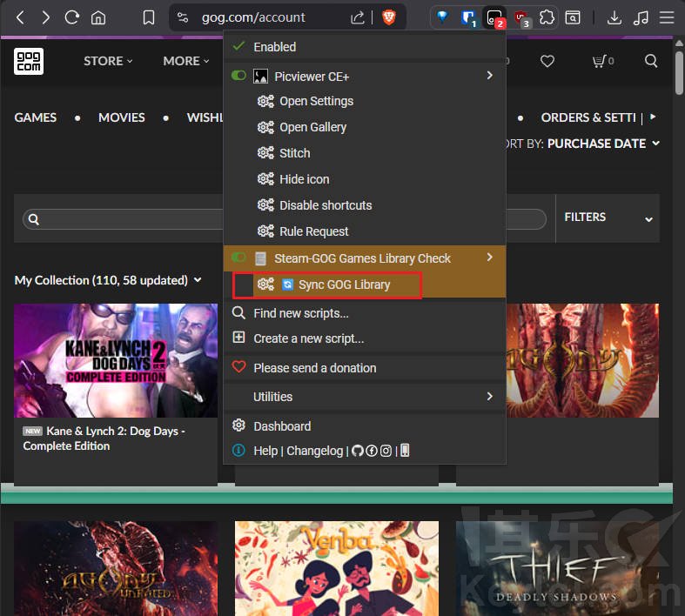Click the GOG site search magnifier icon
This screenshot has width=685, height=616.
pos(651,61)
